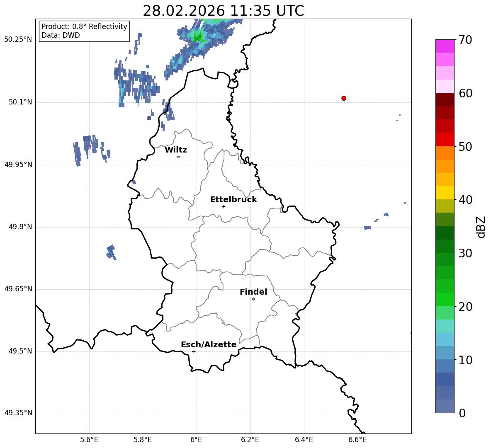Pick the magenta segment at colorbar top
491x448 pixels.
[x=445, y=46]
